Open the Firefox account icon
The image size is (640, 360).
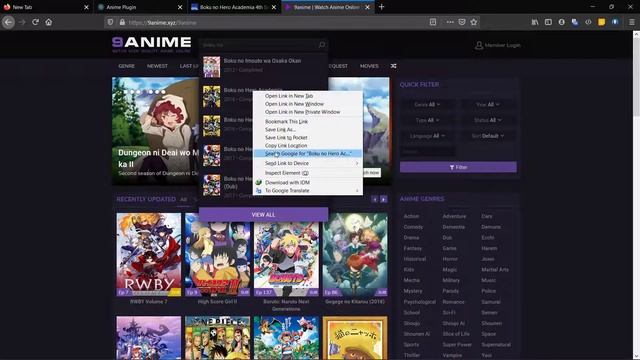(562, 22)
